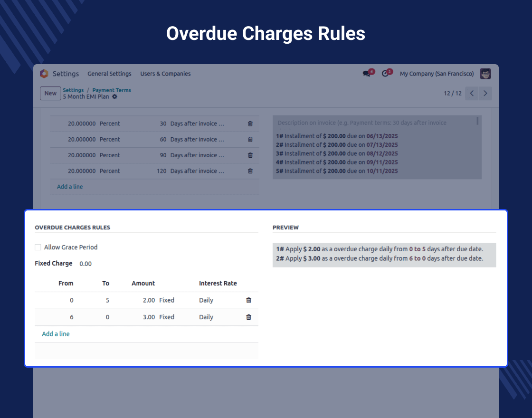
Task: Click installment 5# due on 10/11/2025
Action: (x=337, y=171)
